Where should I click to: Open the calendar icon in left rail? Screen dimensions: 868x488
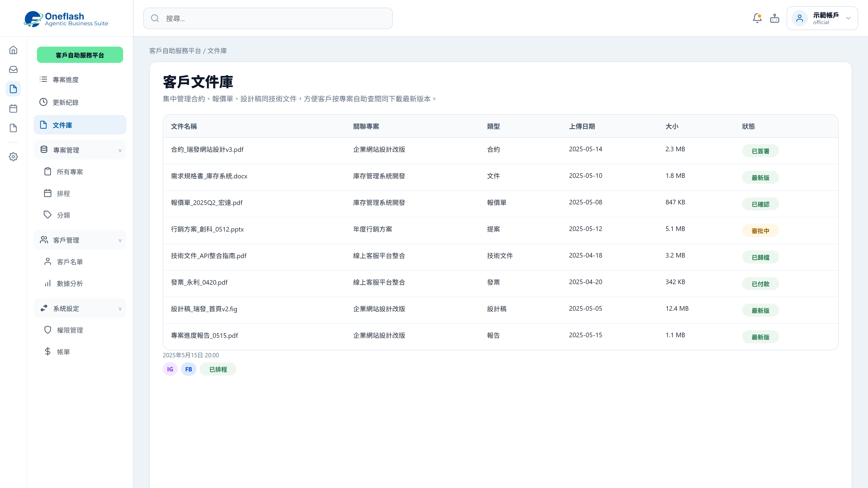coord(13,108)
